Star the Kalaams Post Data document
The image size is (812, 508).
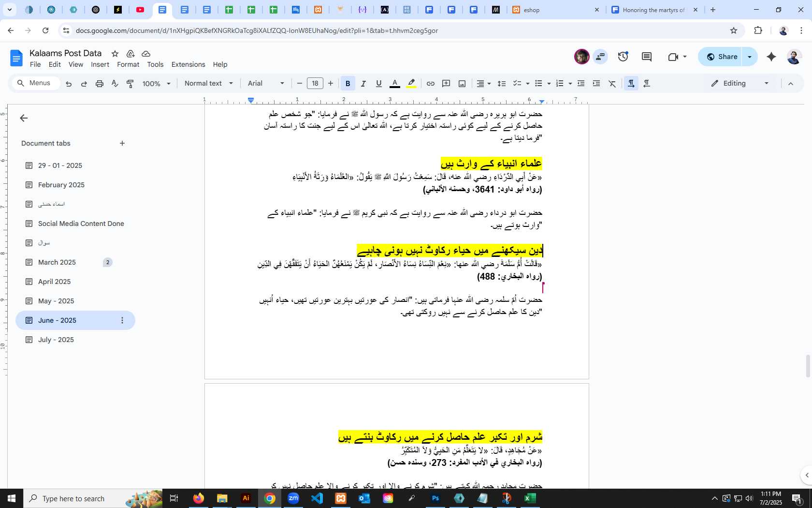click(115, 54)
